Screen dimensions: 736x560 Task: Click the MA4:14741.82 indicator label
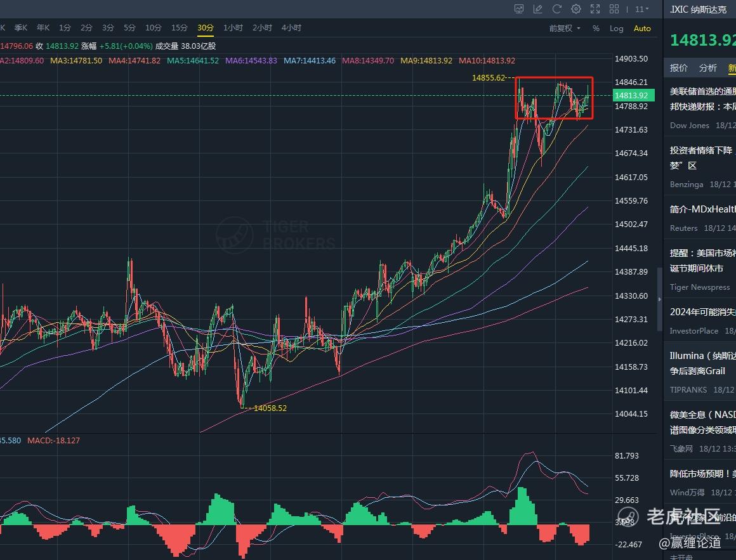135,60
